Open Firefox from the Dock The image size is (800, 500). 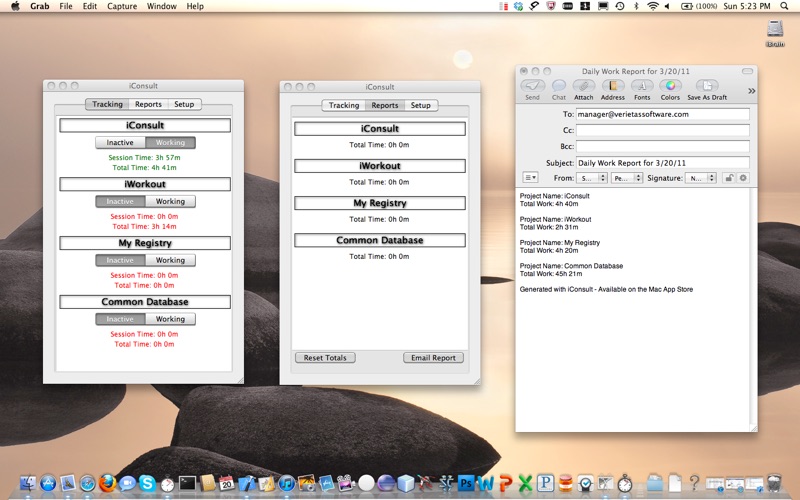tap(107, 483)
